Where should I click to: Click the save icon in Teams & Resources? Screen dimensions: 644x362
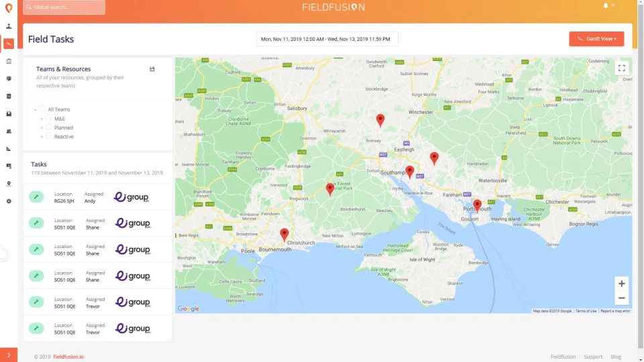pyautogui.click(x=152, y=69)
